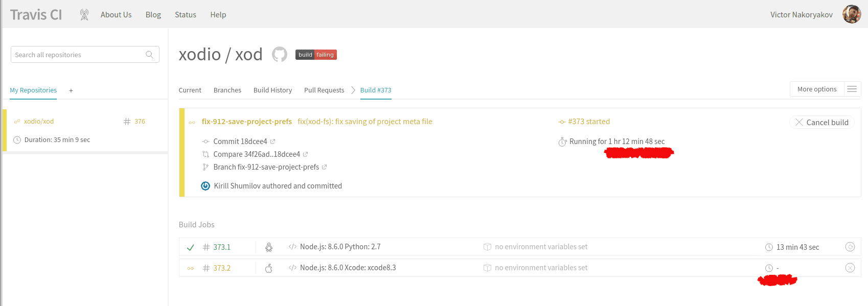
Task: Click the broadcast tower icon in header
Action: 84,15
